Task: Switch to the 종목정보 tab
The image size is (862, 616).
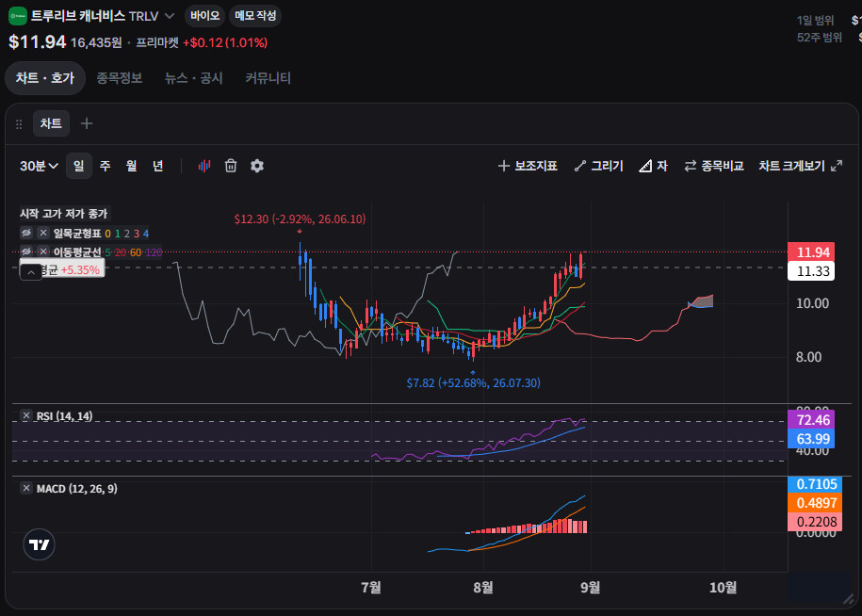Action: coord(120,78)
